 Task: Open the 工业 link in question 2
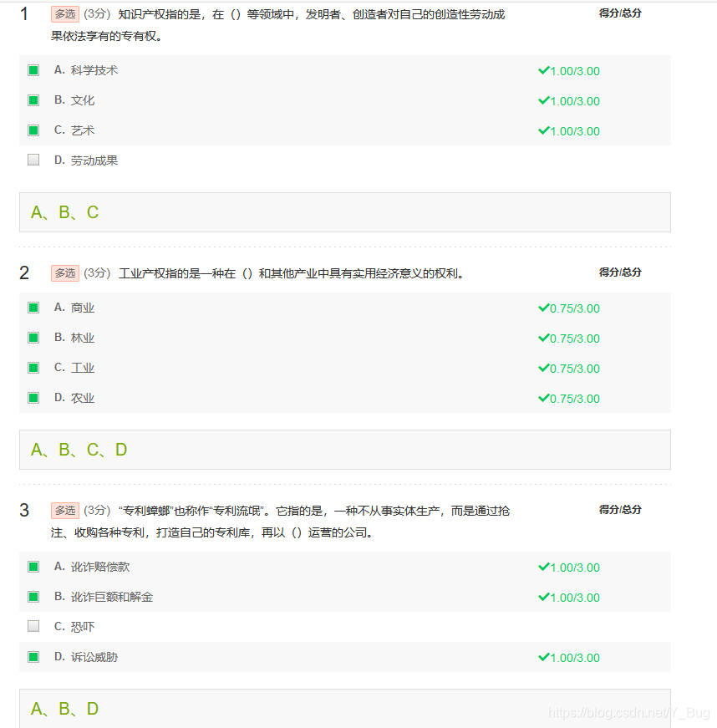tap(83, 368)
